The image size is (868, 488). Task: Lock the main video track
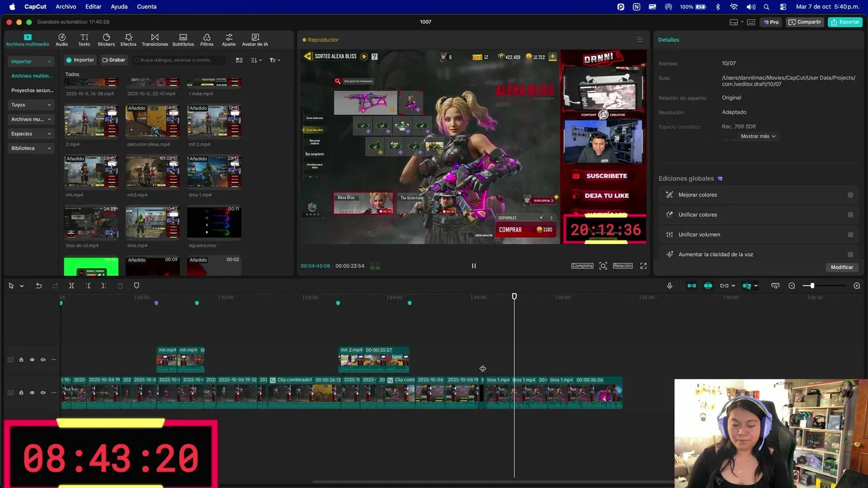(21, 392)
